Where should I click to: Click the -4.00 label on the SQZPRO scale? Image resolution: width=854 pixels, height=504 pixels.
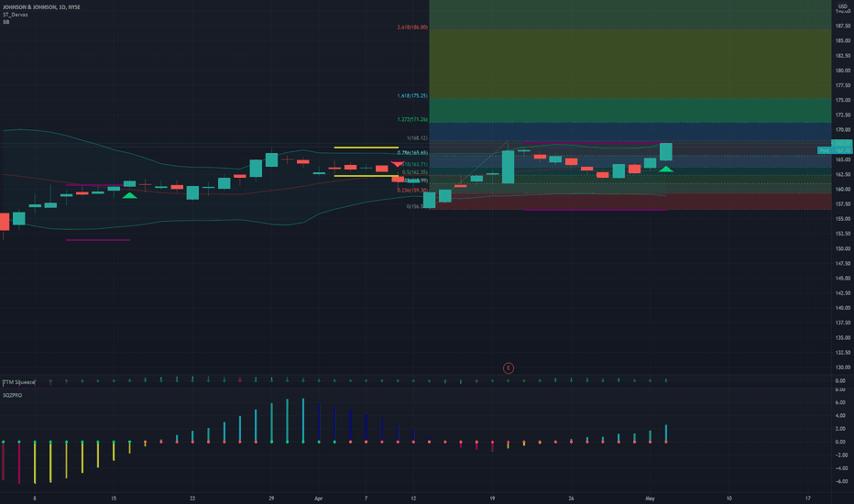(839, 468)
